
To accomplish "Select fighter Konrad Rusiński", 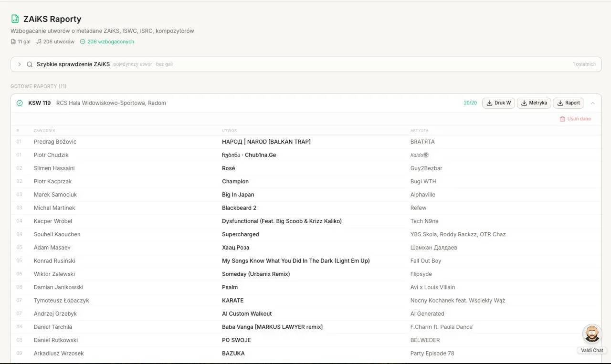I will click(54, 261).
